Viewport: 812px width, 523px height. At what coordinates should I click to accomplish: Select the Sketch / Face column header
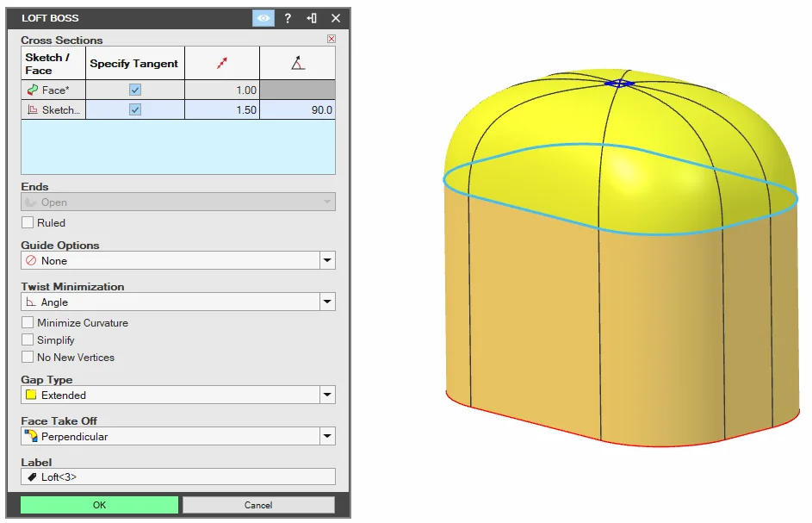(x=53, y=63)
